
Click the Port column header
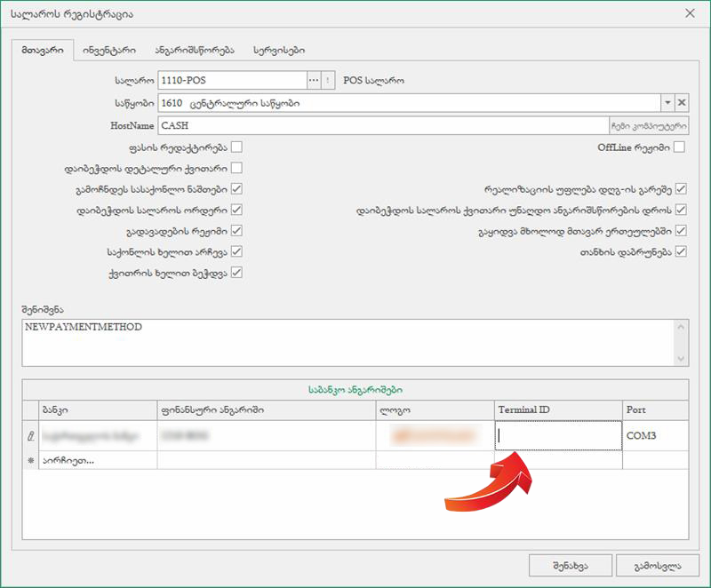[x=656, y=410]
